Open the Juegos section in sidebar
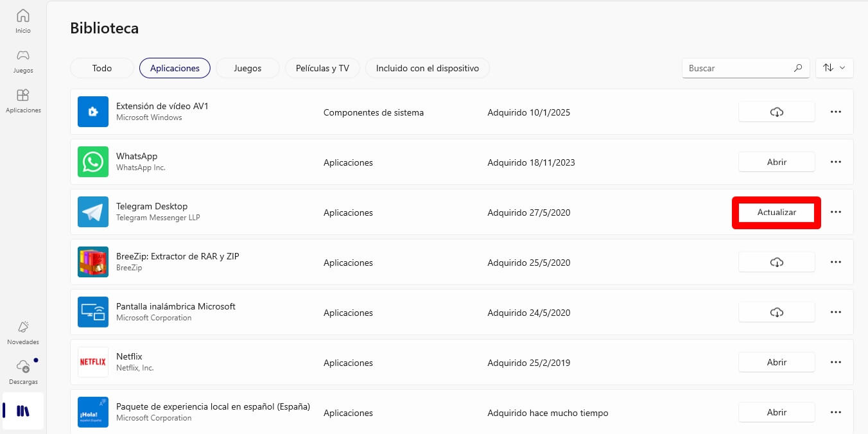Image resolution: width=868 pixels, height=434 pixels. 23,61
